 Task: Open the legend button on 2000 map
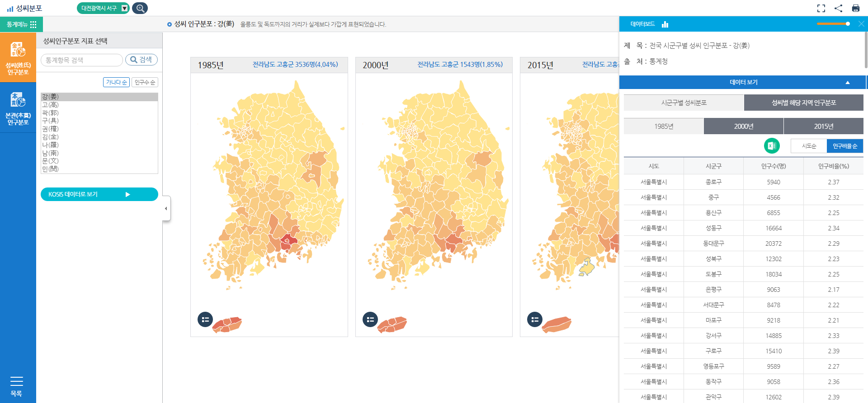pos(370,319)
